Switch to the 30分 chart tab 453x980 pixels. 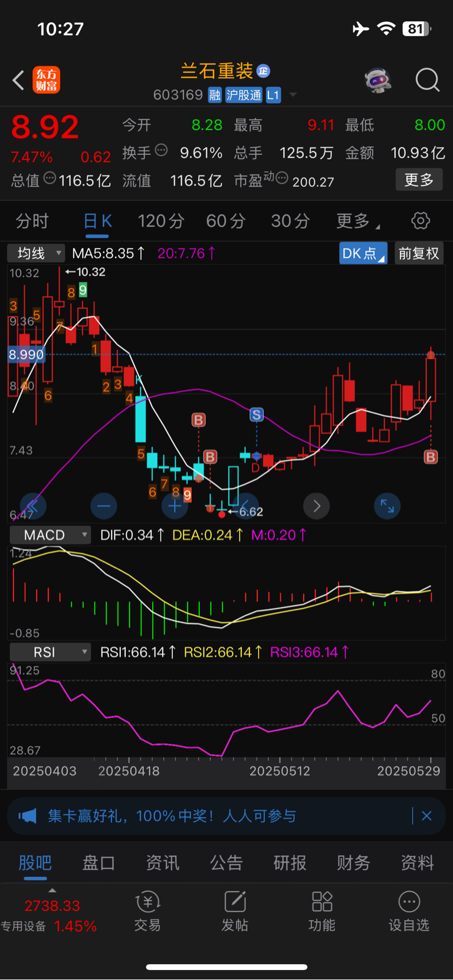[x=290, y=221]
